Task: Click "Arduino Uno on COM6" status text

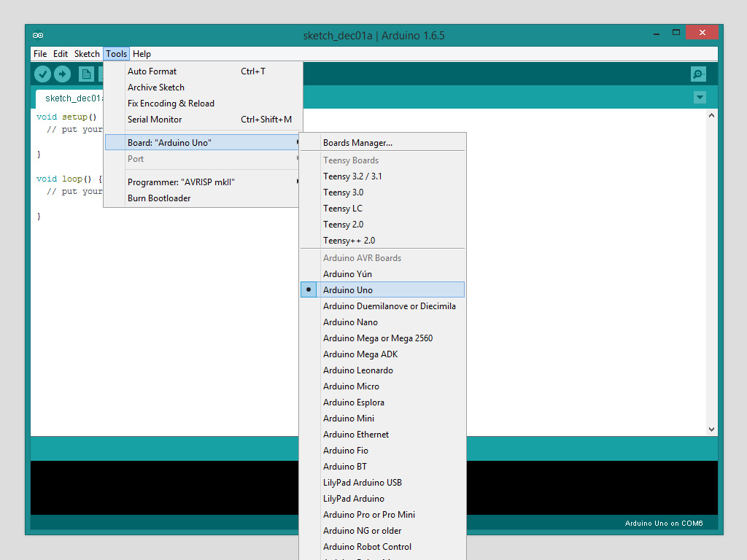Action: (x=664, y=524)
